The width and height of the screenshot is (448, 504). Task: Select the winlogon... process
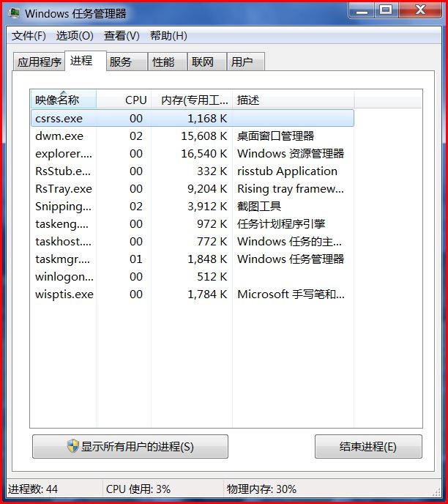[193, 276]
